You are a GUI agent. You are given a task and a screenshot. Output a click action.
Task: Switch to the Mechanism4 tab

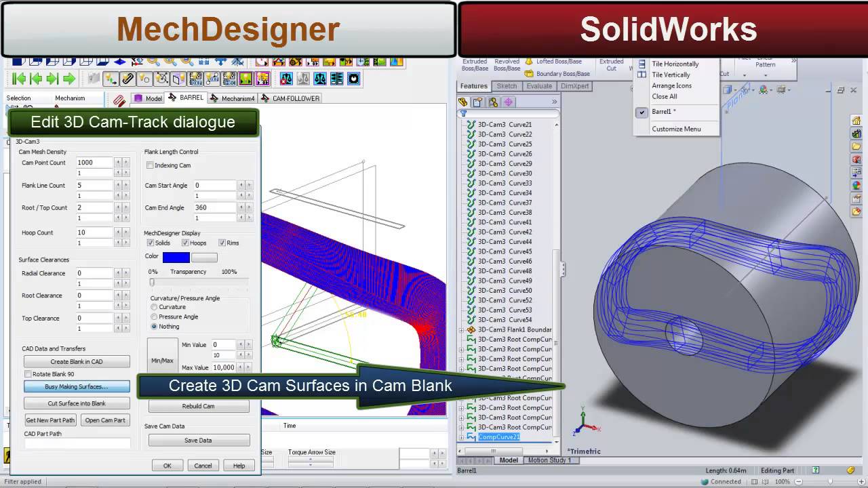(x=233, y=98)
